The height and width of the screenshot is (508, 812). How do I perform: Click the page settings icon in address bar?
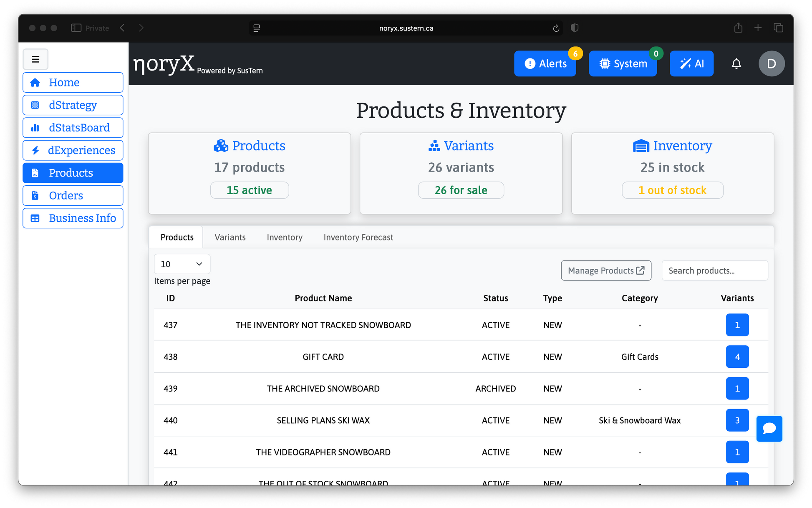(257, 28)
